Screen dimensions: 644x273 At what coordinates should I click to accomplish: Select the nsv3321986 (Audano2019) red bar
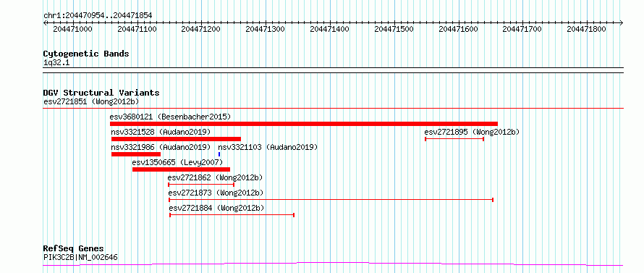(x=136, y=154)
